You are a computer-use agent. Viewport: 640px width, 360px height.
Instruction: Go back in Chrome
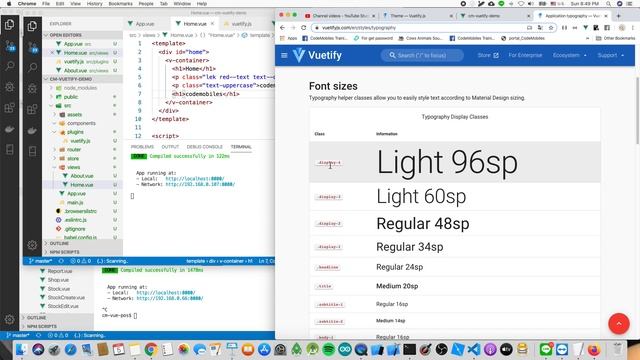(282, 28)
